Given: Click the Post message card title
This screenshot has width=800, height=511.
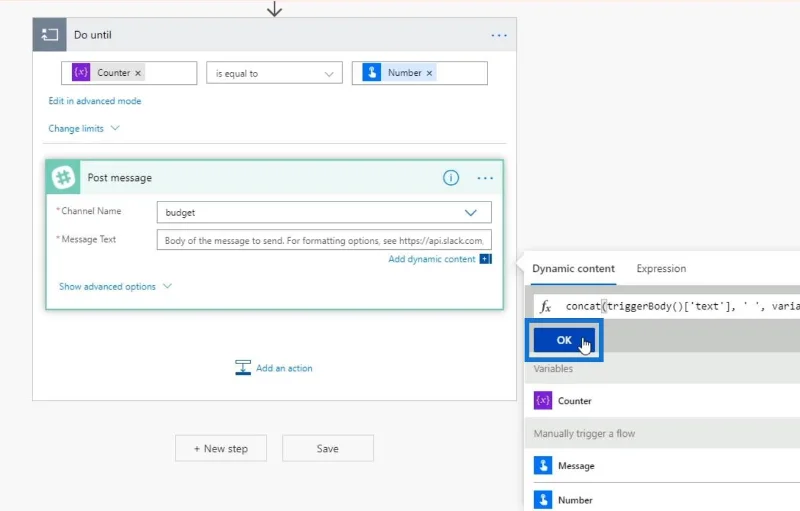Looking at the screenshot, I should (x=119, y=178).
